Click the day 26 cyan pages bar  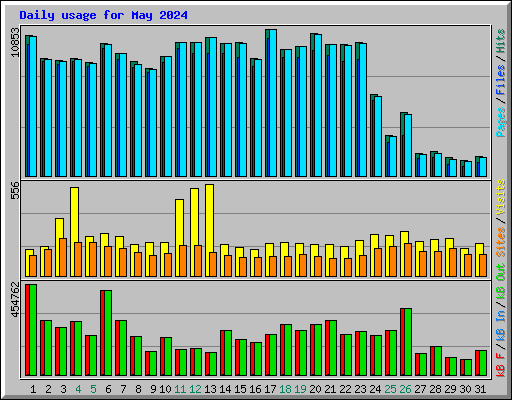[x=408, y=145]
